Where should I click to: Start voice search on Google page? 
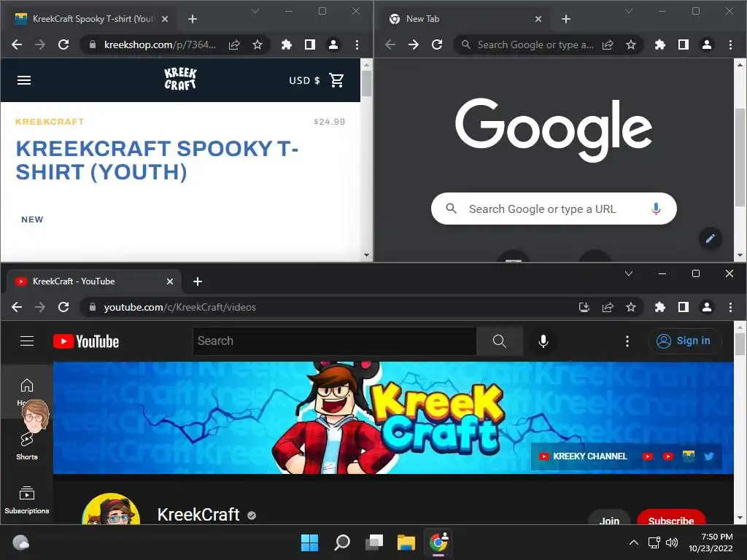click(x=656, y=209)
